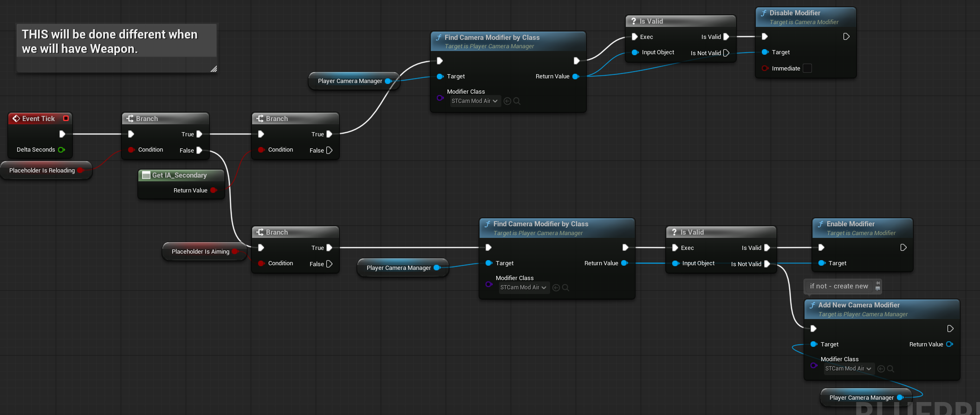Click Disable Modifier's output execution pin

[x=846, y=37]
